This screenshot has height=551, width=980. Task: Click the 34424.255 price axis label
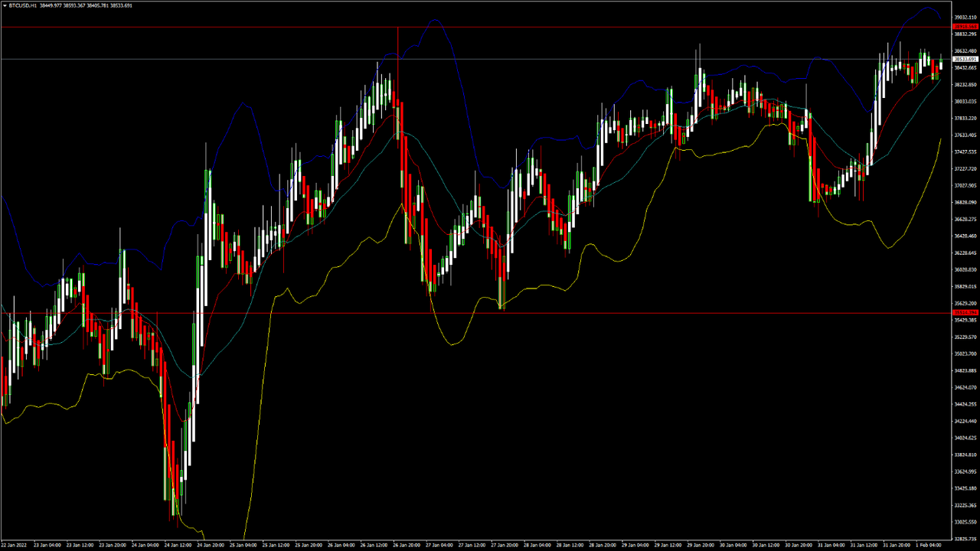(x=965, y=404)
